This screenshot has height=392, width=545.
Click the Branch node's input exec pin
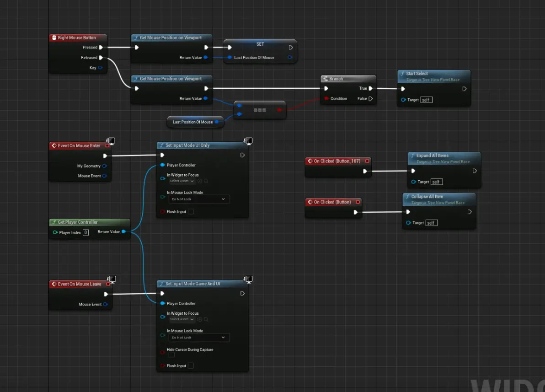[x=326, y=88]
